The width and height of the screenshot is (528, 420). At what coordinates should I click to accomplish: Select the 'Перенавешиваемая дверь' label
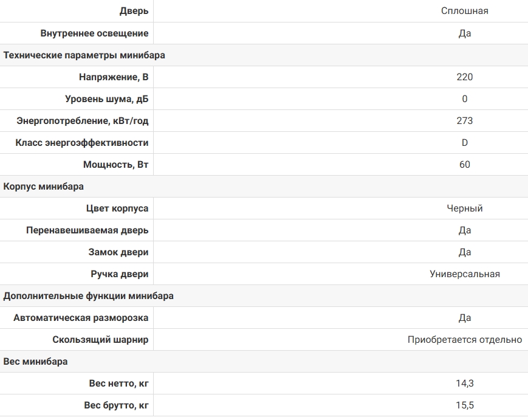[x=87, y=230]
